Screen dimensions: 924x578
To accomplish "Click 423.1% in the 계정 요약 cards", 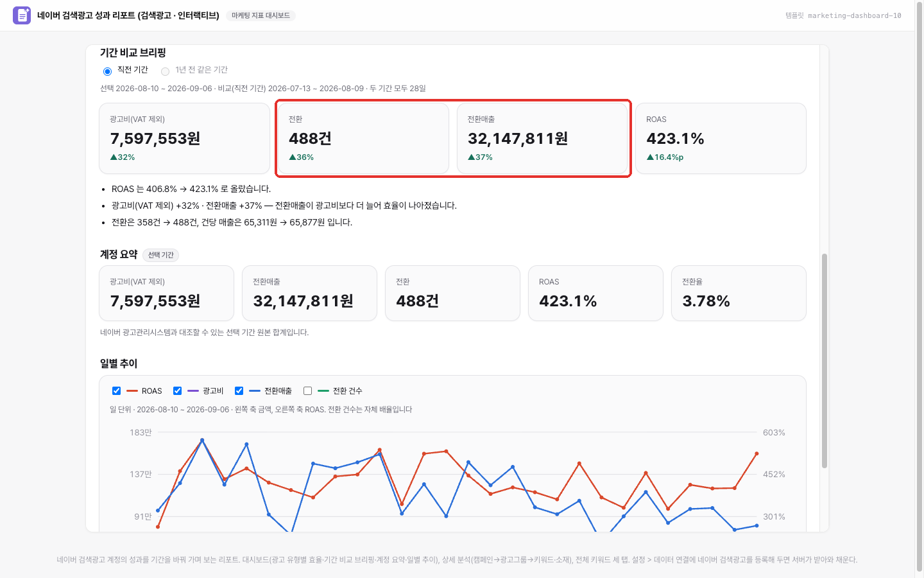I will point(568,301).
